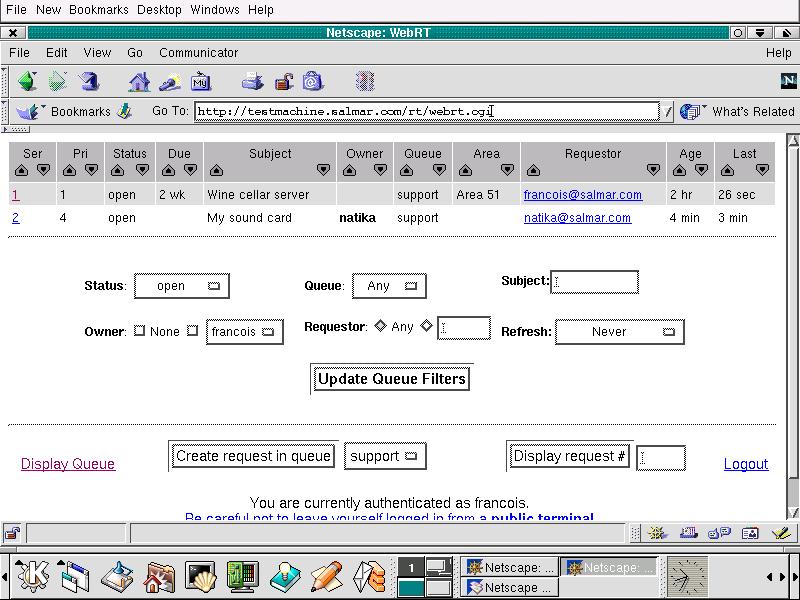Click the Display request number input field

point(661,458)
